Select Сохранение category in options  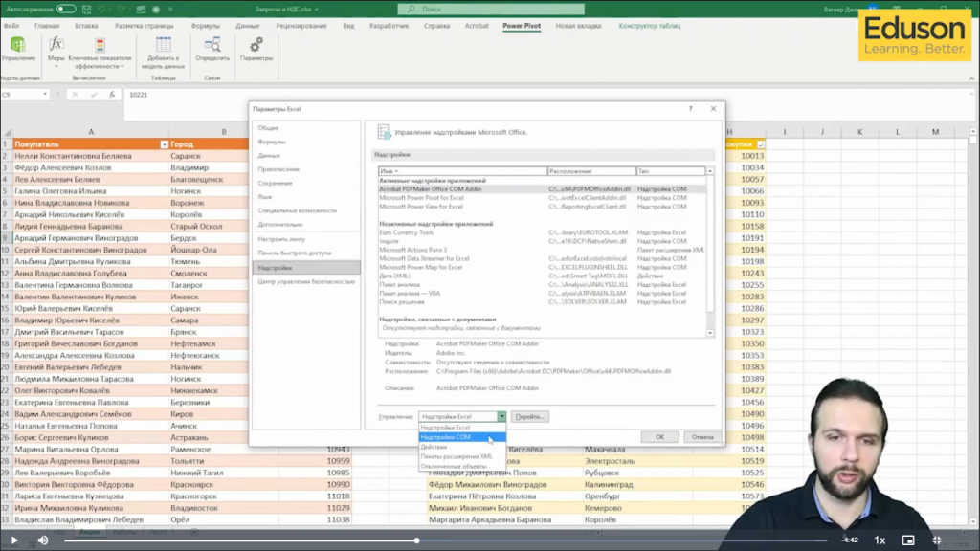(x=306, y=183)
